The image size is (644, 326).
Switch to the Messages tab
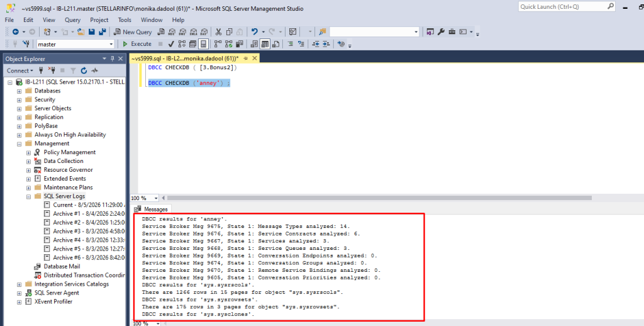151,209
